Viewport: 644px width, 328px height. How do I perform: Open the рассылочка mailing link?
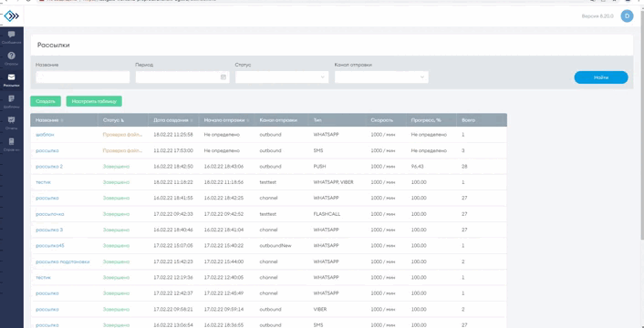click(49, 214)
